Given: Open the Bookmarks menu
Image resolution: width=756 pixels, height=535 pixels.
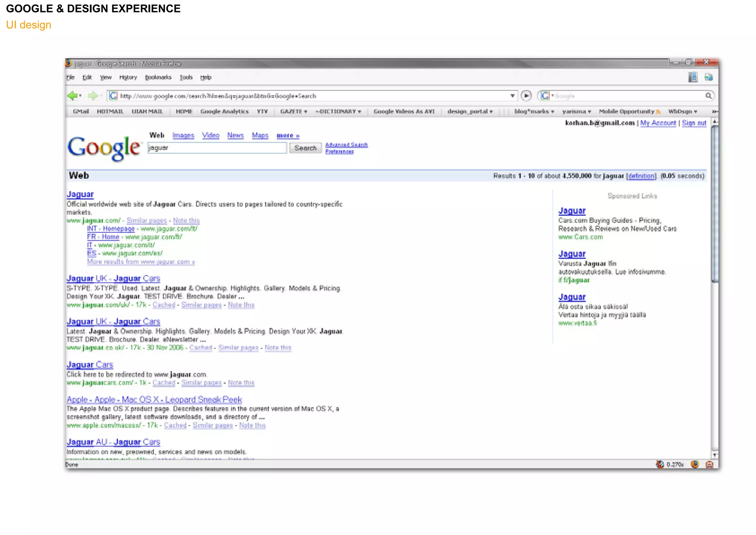Looking at the screenshot, I should 158,77.
